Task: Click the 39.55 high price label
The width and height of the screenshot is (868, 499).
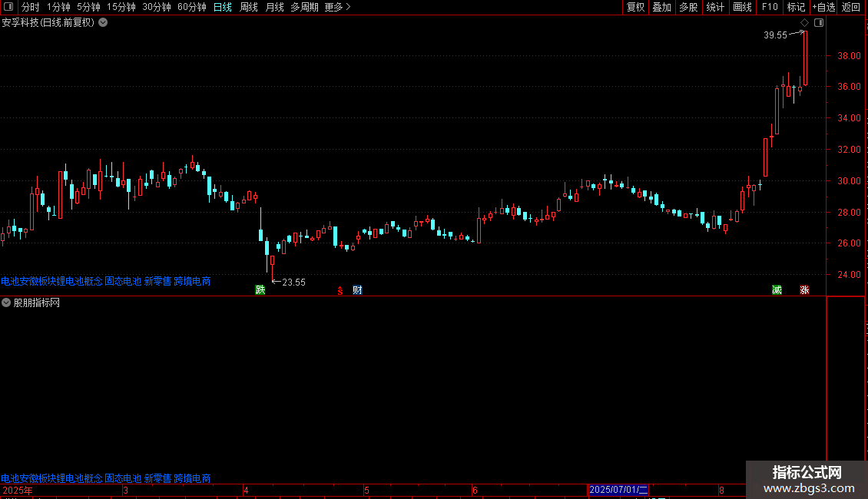Action: 775,35
